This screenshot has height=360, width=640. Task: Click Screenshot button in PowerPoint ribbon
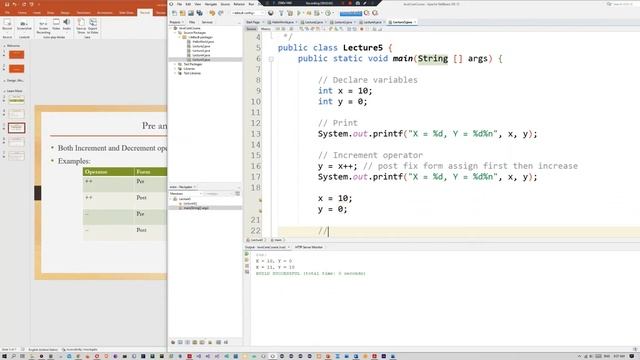tap(24, 25)
